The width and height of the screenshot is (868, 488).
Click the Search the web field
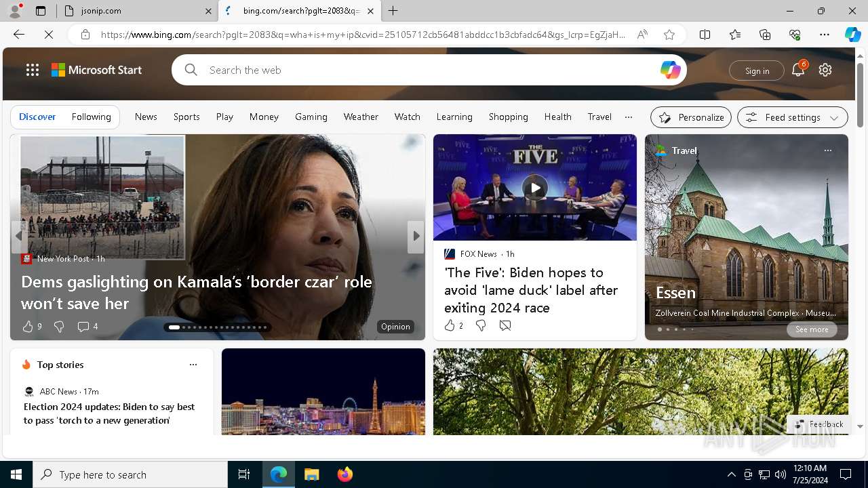(429, 70)
